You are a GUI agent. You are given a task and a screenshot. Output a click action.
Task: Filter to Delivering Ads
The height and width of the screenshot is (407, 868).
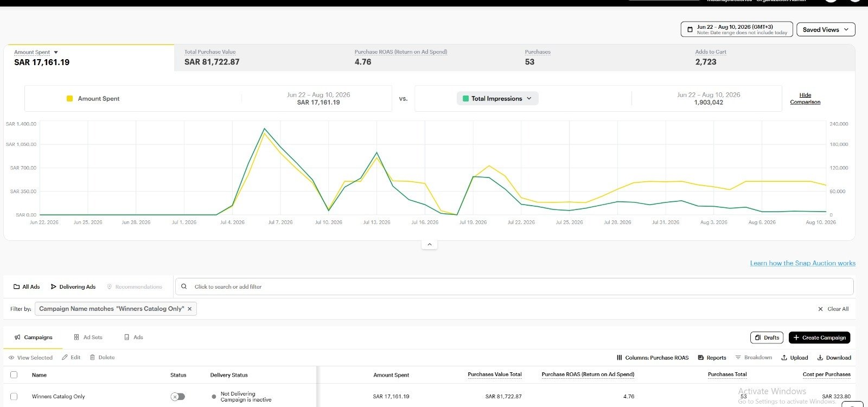tap(73, 287)
